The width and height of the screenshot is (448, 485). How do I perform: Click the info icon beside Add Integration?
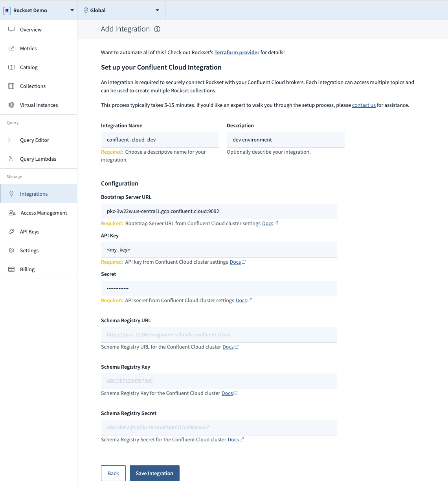pyautogui.click(x=157, y=29)
